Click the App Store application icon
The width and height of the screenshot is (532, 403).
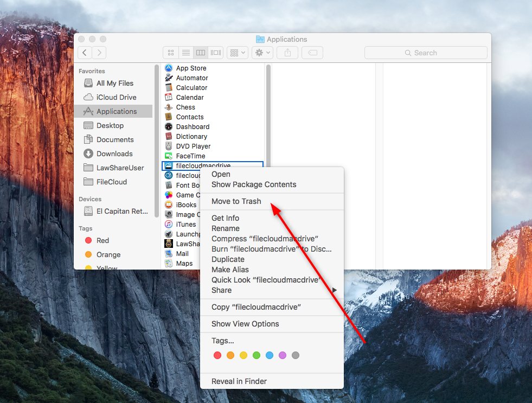[x=169, y=68]
